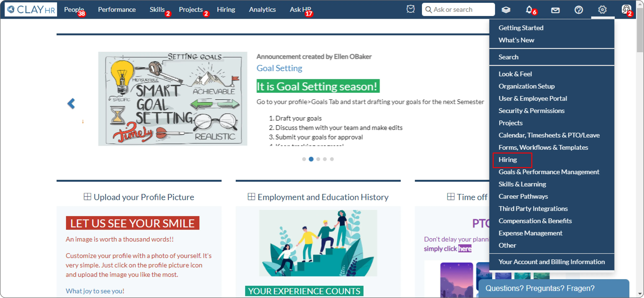Select Hiring in settings menu
The image size is (644, 298).
[x=507, y=160]
